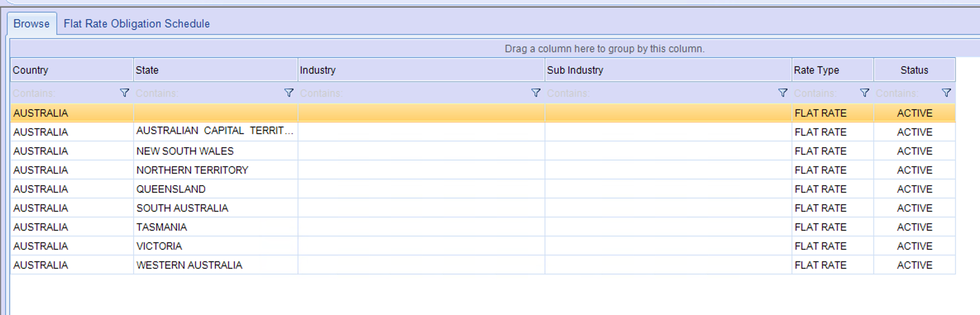Open the Status column filter funnel
The height and width of the screenshot is (315, 980).
[946, 93]
